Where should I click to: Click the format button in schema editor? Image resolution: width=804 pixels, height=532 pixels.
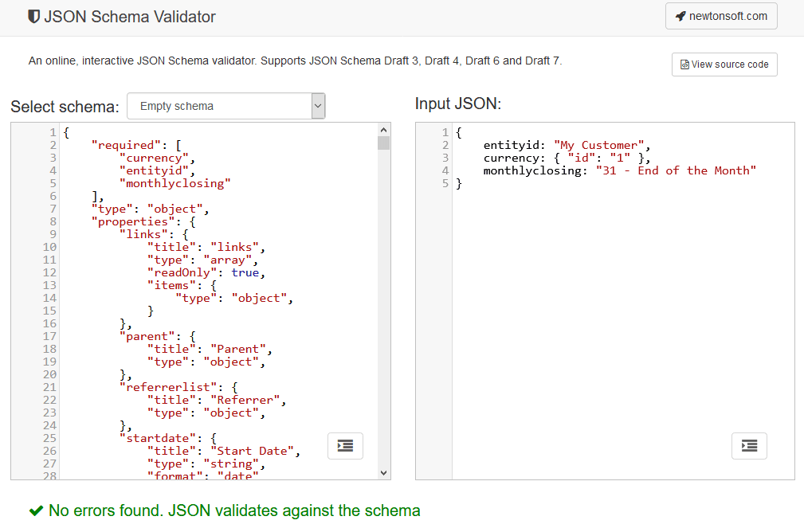click(345, 446)
